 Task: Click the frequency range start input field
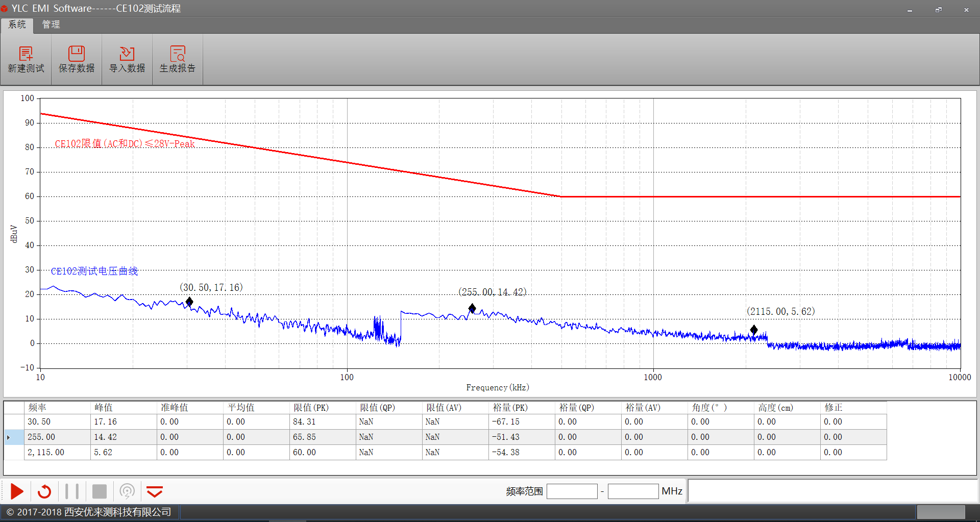572,491
